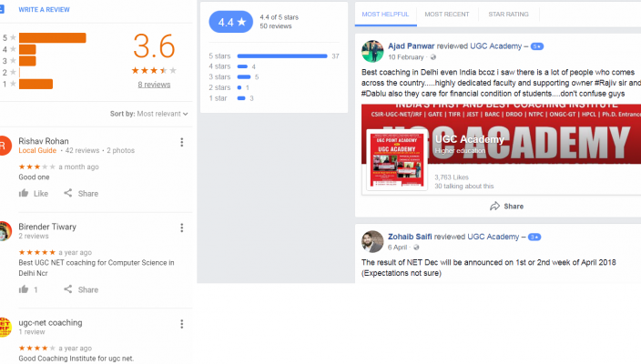This screenshot has height=364, width=641.
Task: Click 30 talking about this text
Action: (x=464, y=186)
